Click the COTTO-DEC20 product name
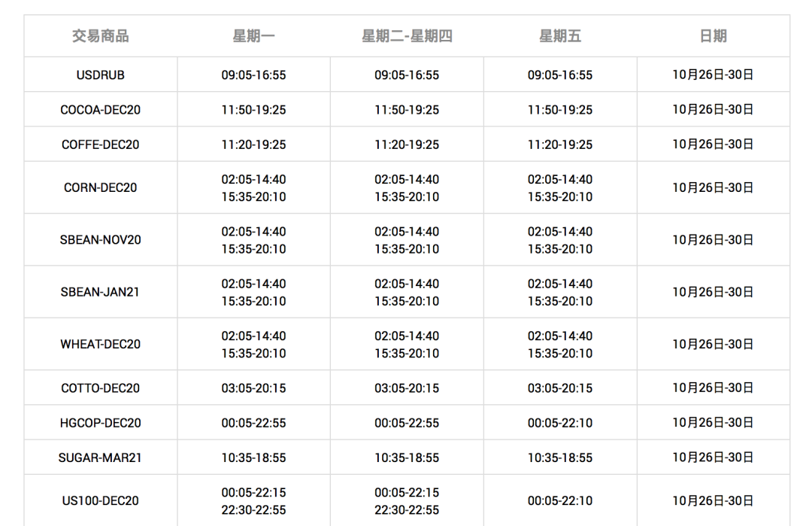The height and width of the screenshot is (526, 812). tap(101, 388)
